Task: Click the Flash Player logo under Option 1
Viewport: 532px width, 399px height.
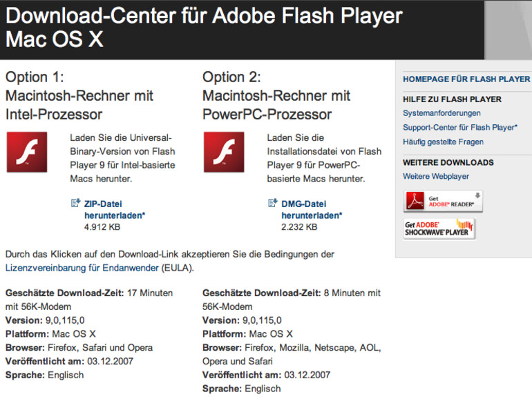Action: [x=27, y=152]
